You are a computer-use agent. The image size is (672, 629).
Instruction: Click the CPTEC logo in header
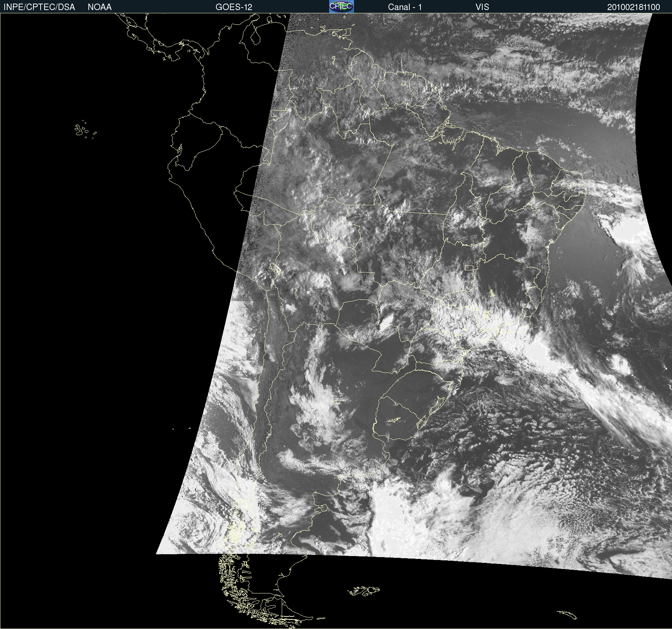pyautogui.click(x=341, y=6)
